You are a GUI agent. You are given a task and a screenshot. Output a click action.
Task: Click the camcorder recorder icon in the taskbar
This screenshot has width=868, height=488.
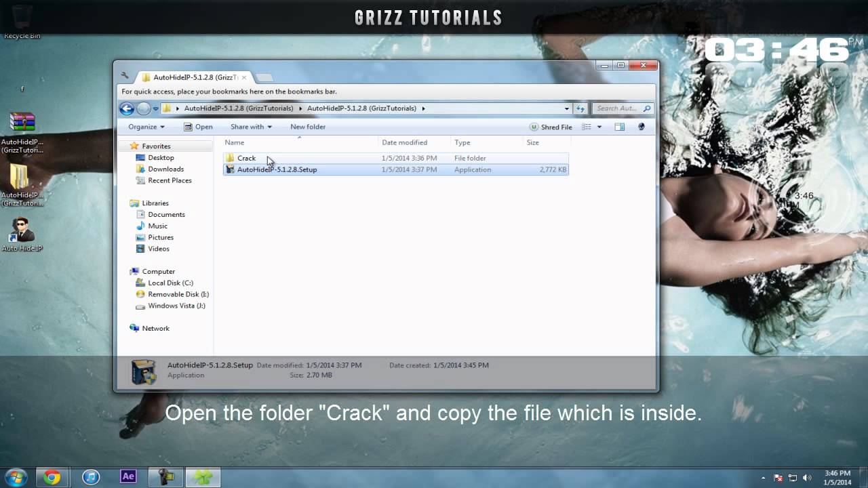point(166,477)
